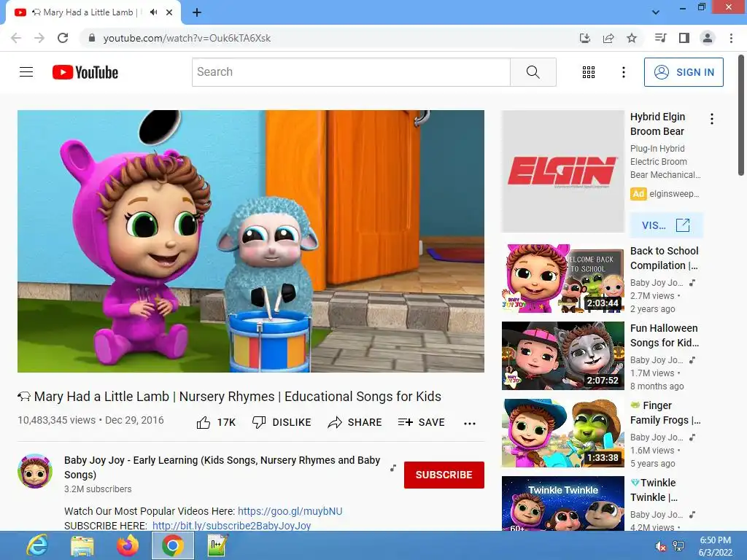Screen dimensions: 747x560
Task: Open Fun Halloween Songs for Kids thumbnail
Action: click(x=562, y=356)
